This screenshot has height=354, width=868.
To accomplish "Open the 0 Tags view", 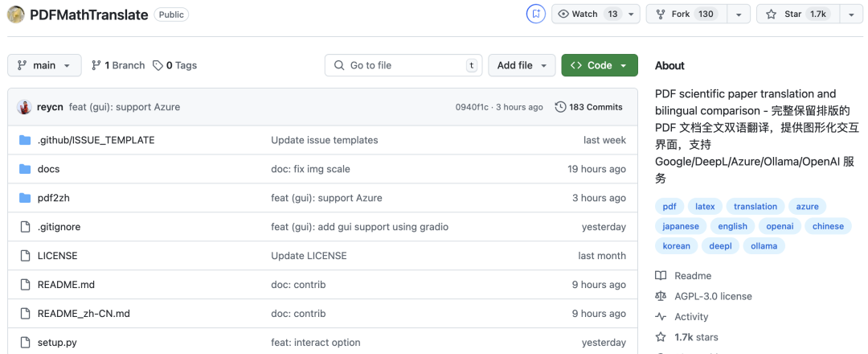I will coord(175,65).
